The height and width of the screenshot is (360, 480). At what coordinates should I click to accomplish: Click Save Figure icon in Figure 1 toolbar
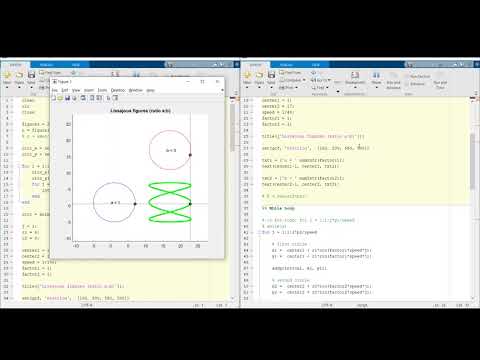coord(67,98)
